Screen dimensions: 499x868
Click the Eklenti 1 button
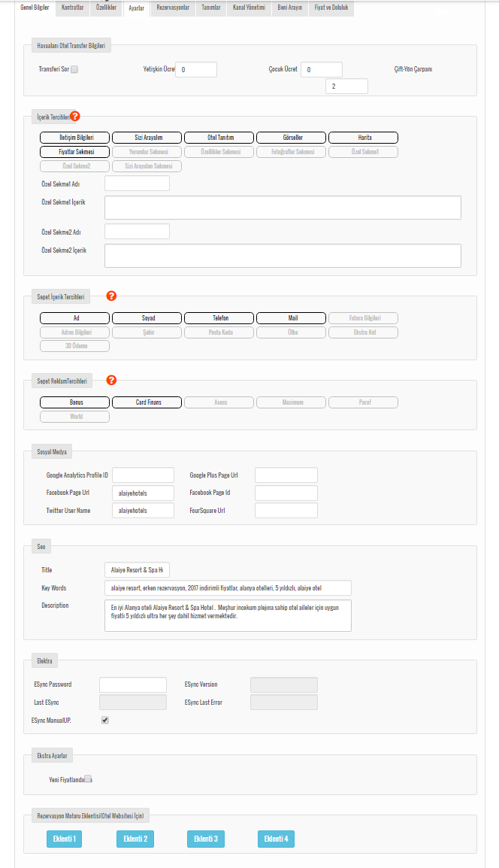tap(64, 839)
